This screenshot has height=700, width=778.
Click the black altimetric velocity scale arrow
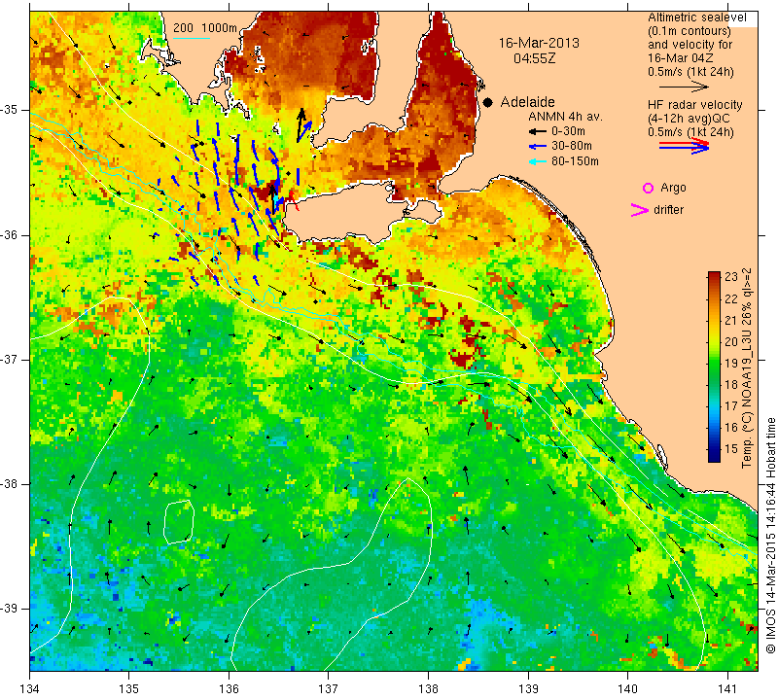pyautogui.click(x=685, y=87)
